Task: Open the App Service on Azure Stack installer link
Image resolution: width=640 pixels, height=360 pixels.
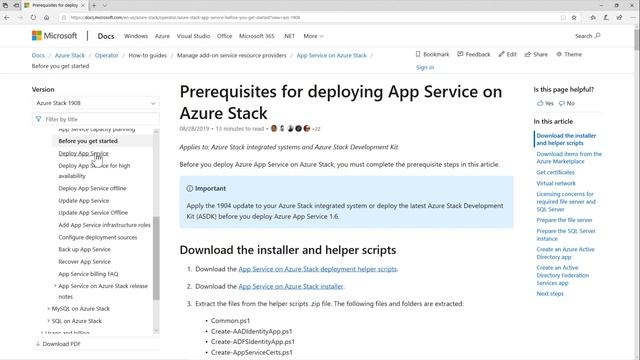Action: 291,287
